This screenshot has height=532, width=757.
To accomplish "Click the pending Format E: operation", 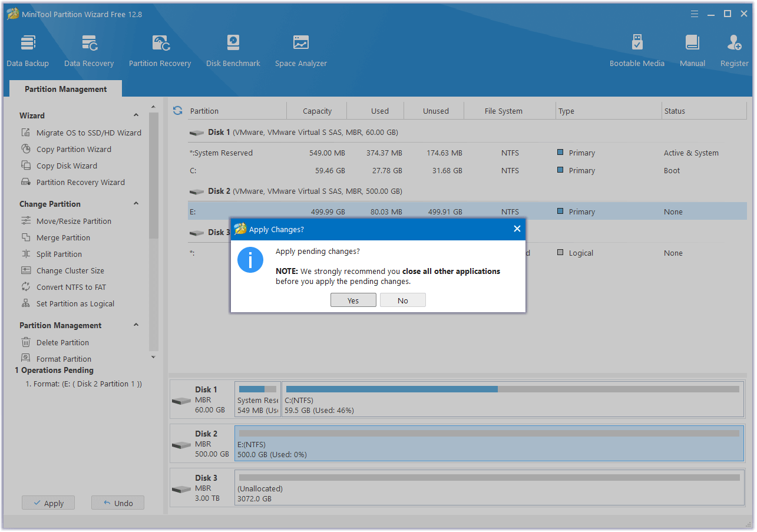I will point(84,384).
